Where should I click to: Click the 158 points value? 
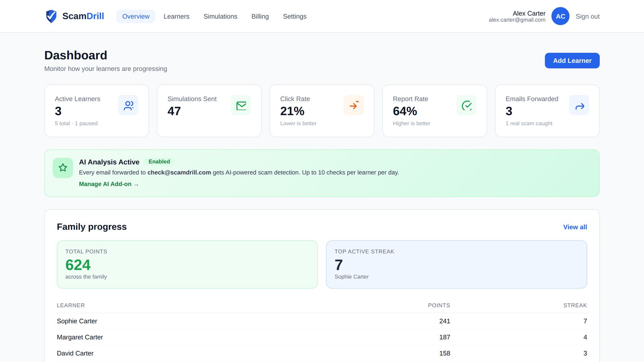click(444, 353)
